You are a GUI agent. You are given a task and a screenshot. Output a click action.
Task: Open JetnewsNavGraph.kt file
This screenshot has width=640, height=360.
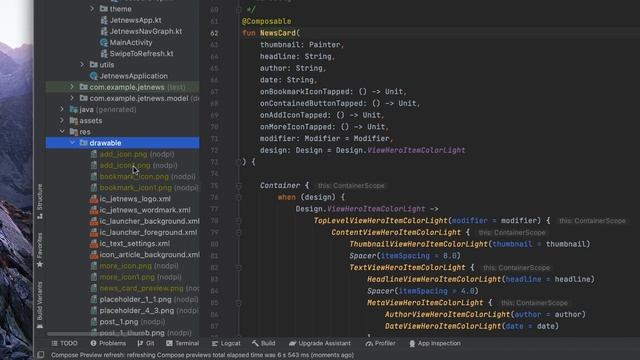pos(146,31)
